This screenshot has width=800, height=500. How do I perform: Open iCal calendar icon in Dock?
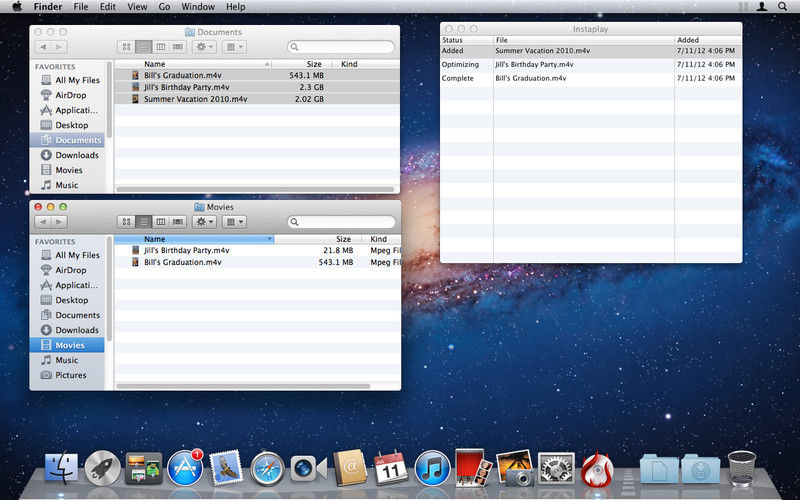click(391, 468)
